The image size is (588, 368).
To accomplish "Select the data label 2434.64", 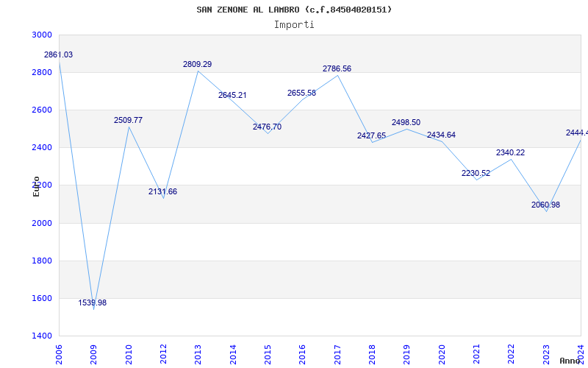I will pyautogui.click(x=441, y=135).
